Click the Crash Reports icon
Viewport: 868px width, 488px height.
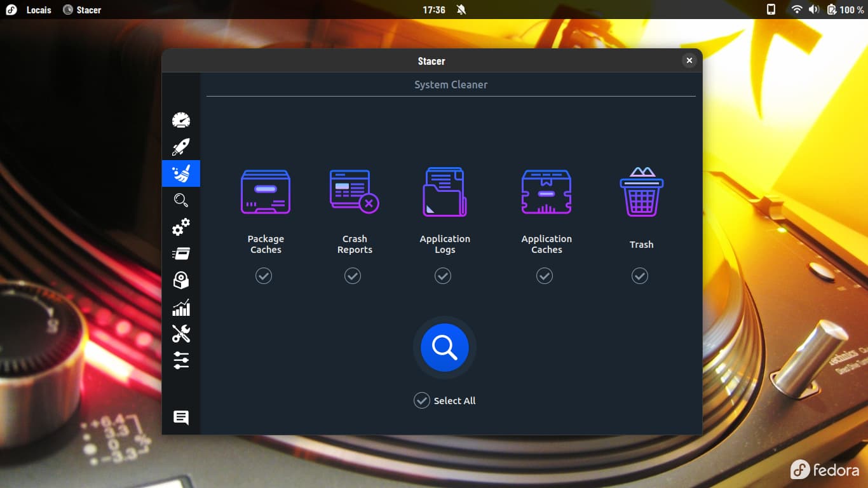pyautogui.click(x=355, y=191)
